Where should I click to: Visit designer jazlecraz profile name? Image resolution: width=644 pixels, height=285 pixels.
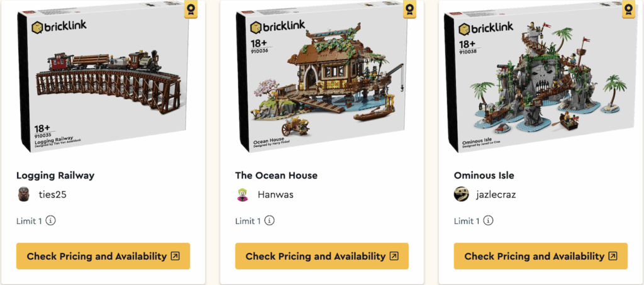click(x=496, y=194)
